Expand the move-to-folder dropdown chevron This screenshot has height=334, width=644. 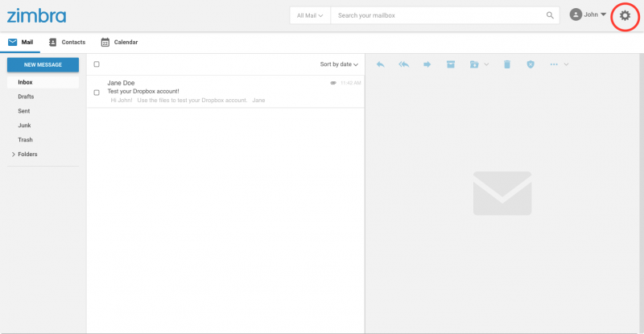pyautogui.click(x=486, y=64)
